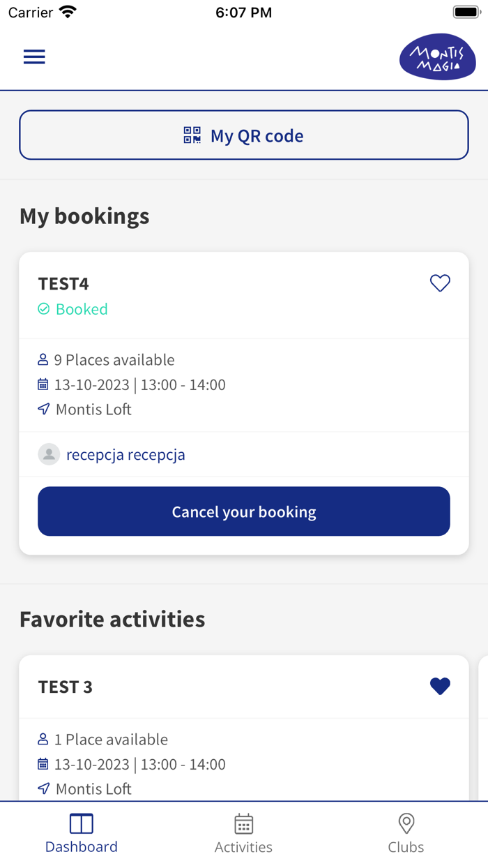Image resolution: width=488 pixels, height=868 pixels.
Task: Tap person icon by 9 Places available
Action: 43,360
